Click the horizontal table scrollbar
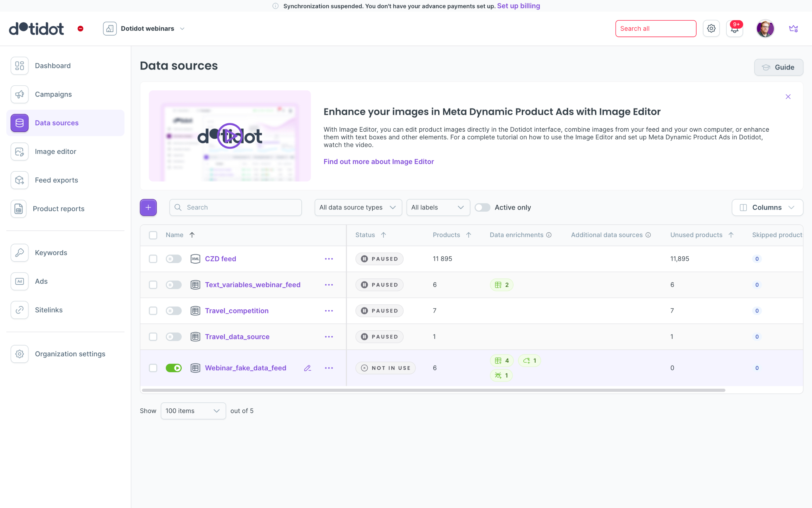 [x=433, y=390]
